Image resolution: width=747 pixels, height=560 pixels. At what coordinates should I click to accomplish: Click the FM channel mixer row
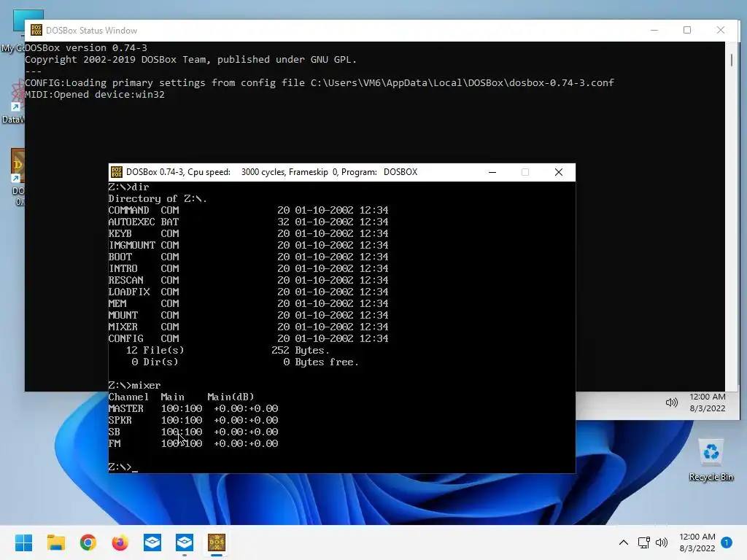(193, 443)
